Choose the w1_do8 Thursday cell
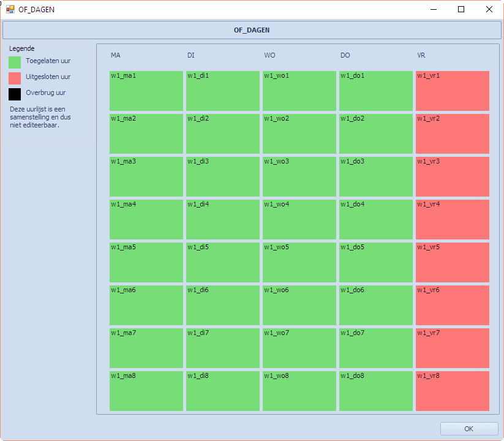Screen dimensions: 504x441 coord(376,391)
